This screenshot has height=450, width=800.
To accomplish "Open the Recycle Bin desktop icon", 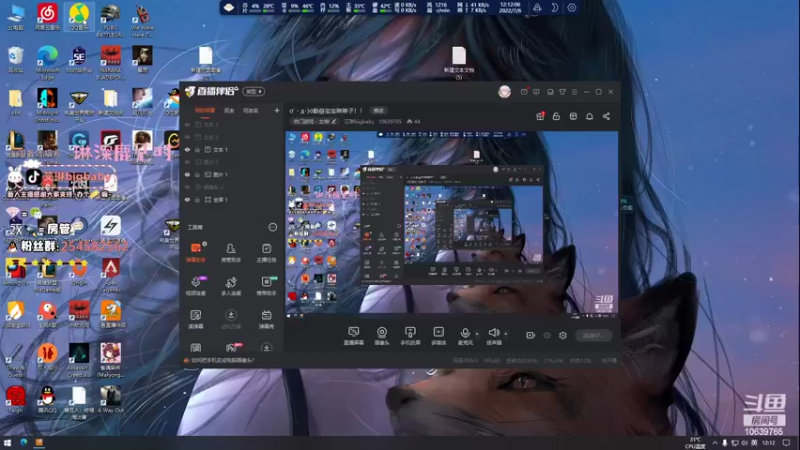I will pos(15,60).
